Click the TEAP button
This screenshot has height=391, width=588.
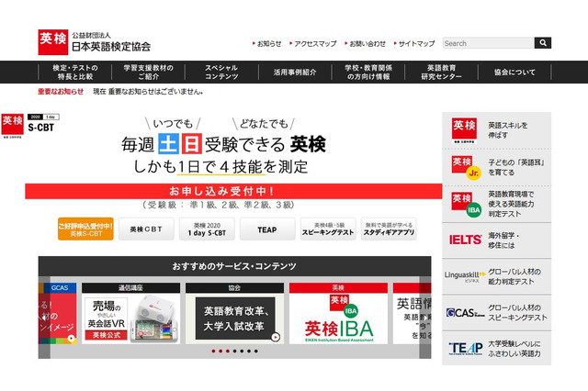267,229
